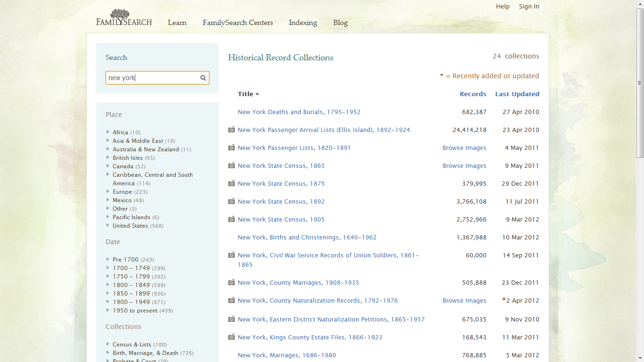
Task: Open New York State Census, 1905 collection
Action: (281, 219)
